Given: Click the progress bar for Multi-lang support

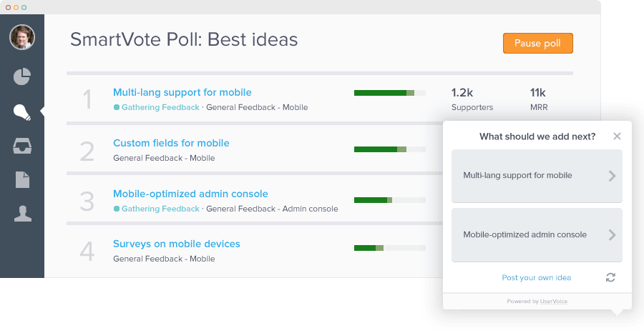Looking at the screenshot, I should 390,93.
